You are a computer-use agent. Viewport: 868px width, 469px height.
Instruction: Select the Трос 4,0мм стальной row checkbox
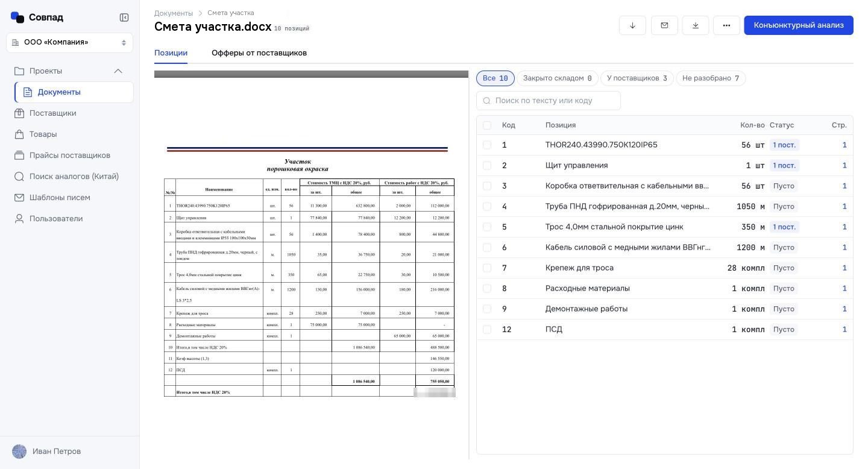(x=487, y=227)
